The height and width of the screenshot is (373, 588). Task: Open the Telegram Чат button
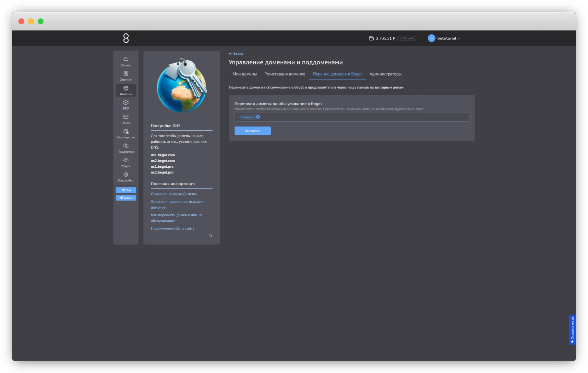coord(126,190)
